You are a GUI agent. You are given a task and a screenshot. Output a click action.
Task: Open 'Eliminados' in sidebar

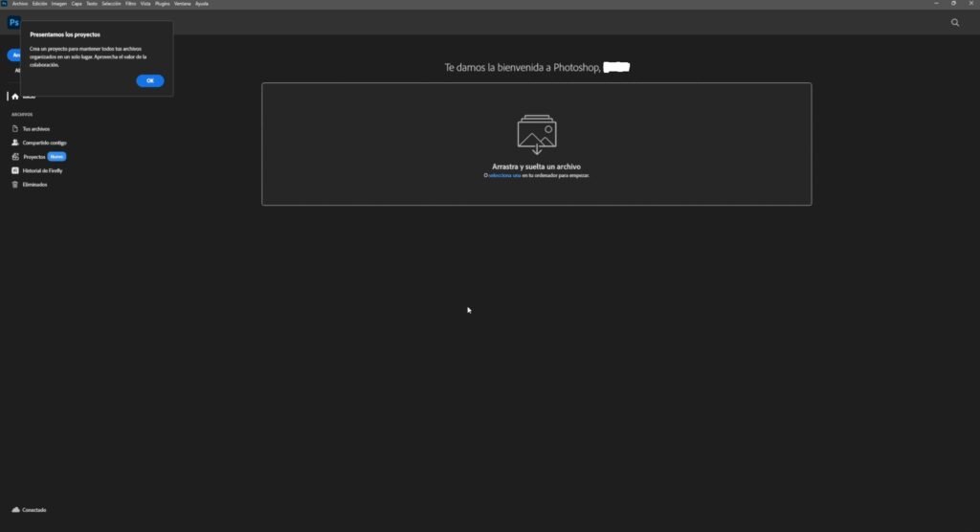(x=35, y=185)
